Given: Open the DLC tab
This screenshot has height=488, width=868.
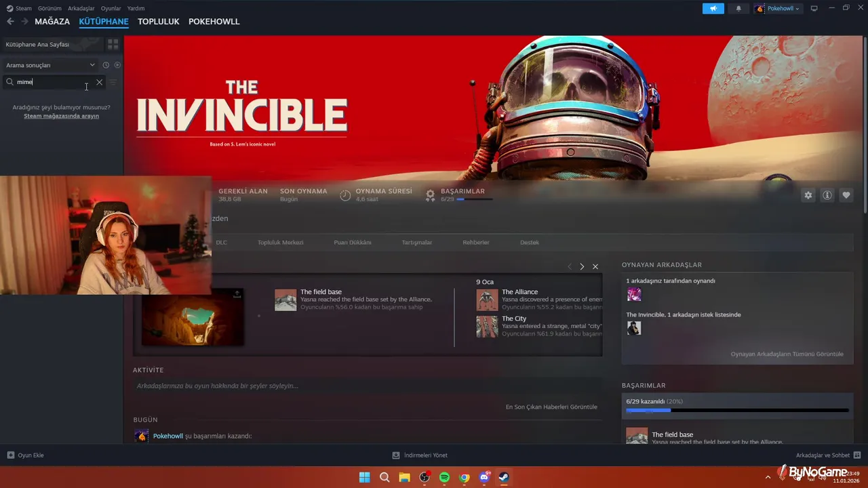Looking at the screenshot, I should click(221, 243).
